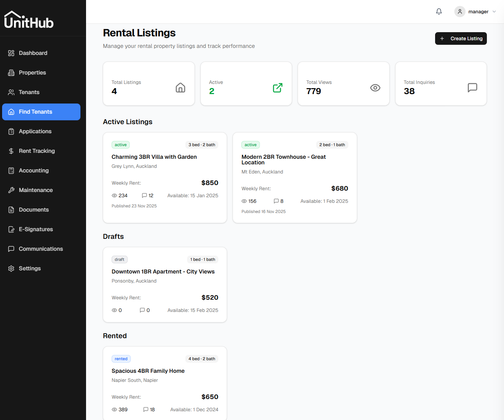Click the Properties building icon
This screenshot has height=420, width=504.
pyautogui.click(x=12, y=72)
